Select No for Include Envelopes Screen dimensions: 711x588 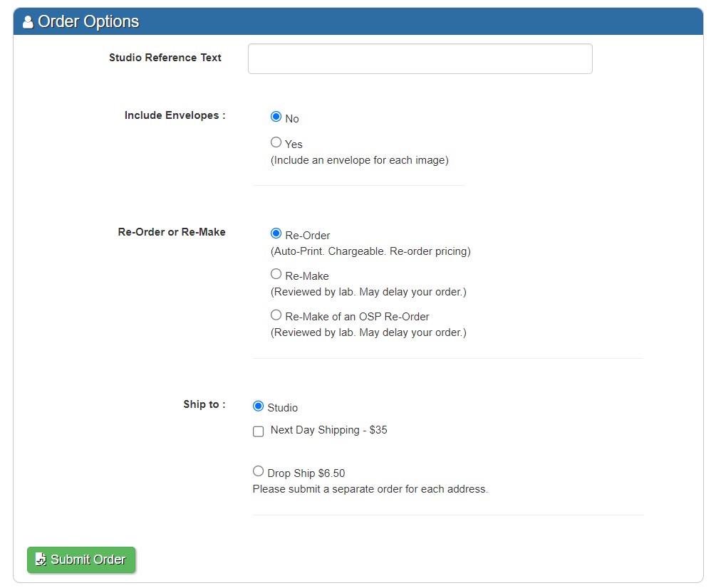[x=276, y=117]
